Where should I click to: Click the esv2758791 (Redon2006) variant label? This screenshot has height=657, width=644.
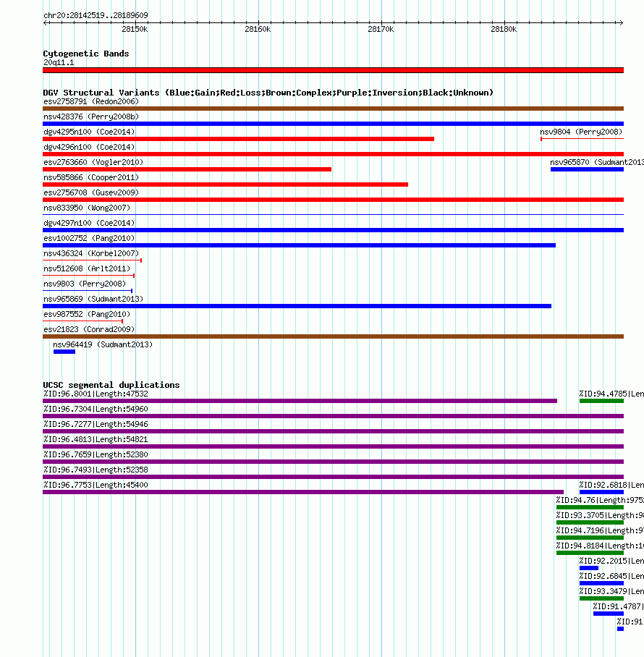[x=91, y=101]
